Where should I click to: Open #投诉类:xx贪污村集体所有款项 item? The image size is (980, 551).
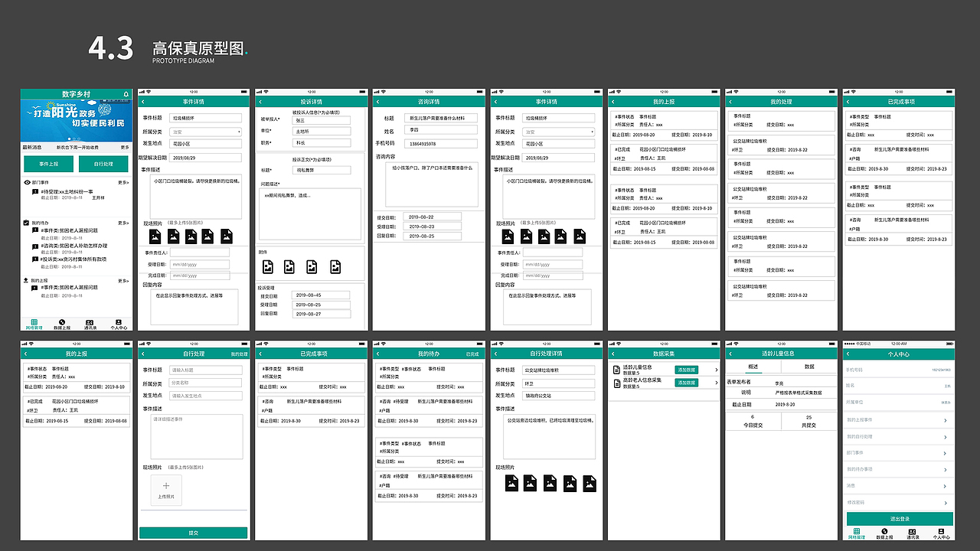[73, 259]
